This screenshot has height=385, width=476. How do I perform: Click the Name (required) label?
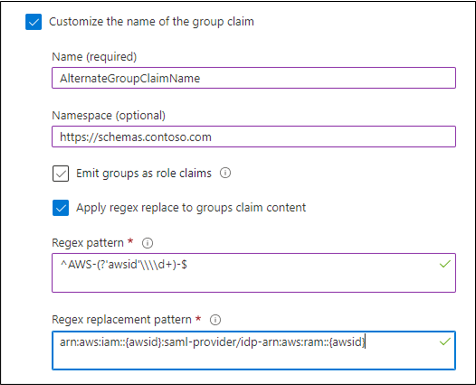[x=94, y=57]
